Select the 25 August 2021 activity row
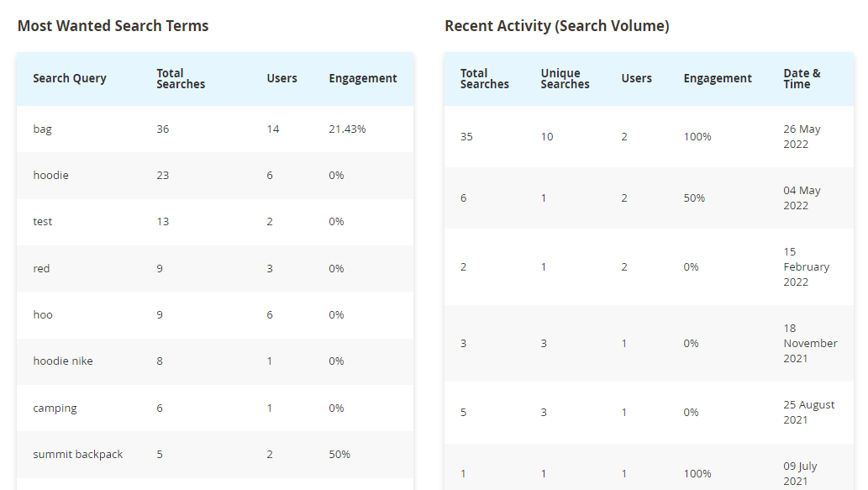The height and width of the screenshot is (490, 868). tap(649, 413)
